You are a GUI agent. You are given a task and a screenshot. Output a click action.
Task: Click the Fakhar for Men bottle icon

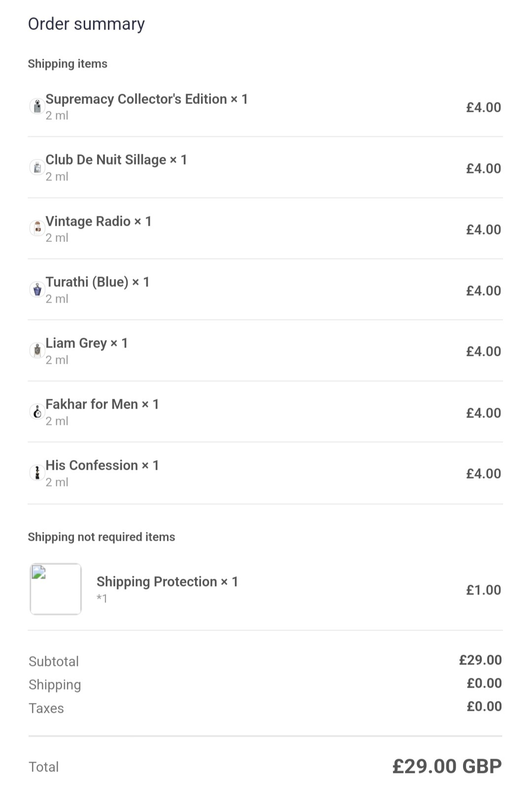37,412
